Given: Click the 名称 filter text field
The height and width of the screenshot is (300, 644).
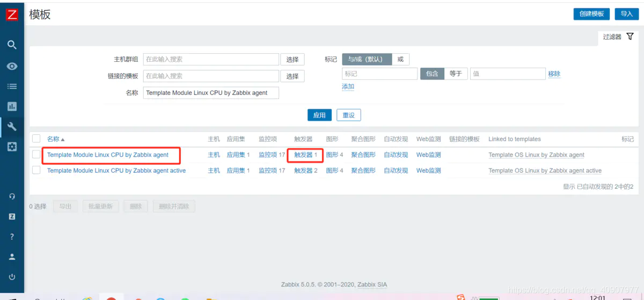Looking at the screenshot, I should pyautogui.click(x=211, y=92).
